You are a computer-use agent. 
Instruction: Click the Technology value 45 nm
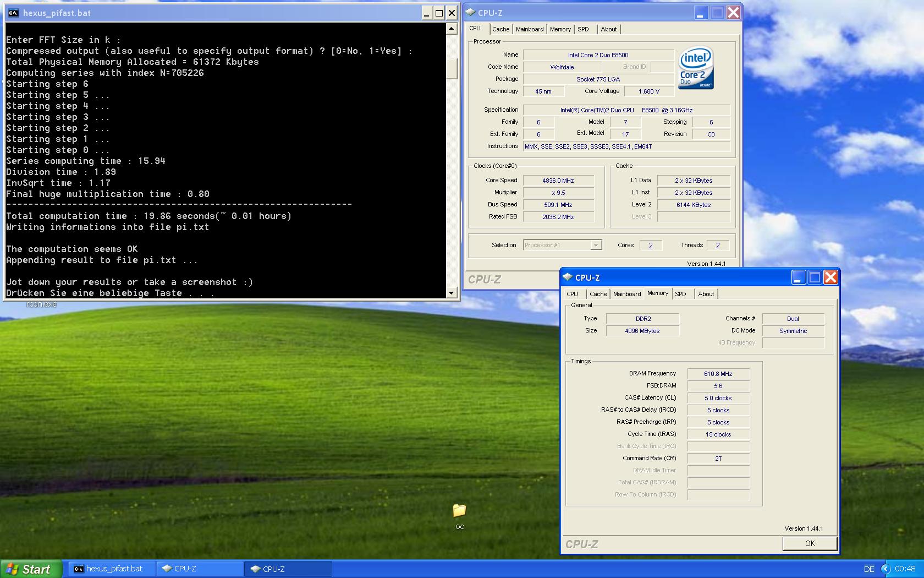[x=543, y=91]
